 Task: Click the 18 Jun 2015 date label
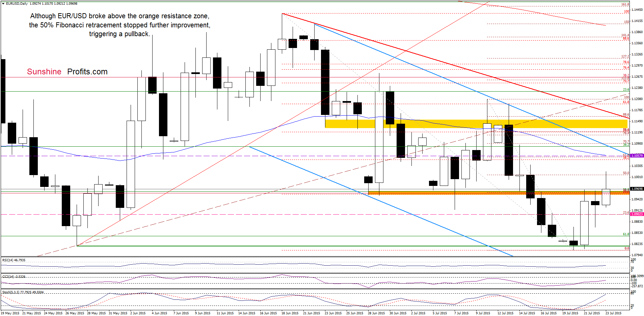click(290, 313)
